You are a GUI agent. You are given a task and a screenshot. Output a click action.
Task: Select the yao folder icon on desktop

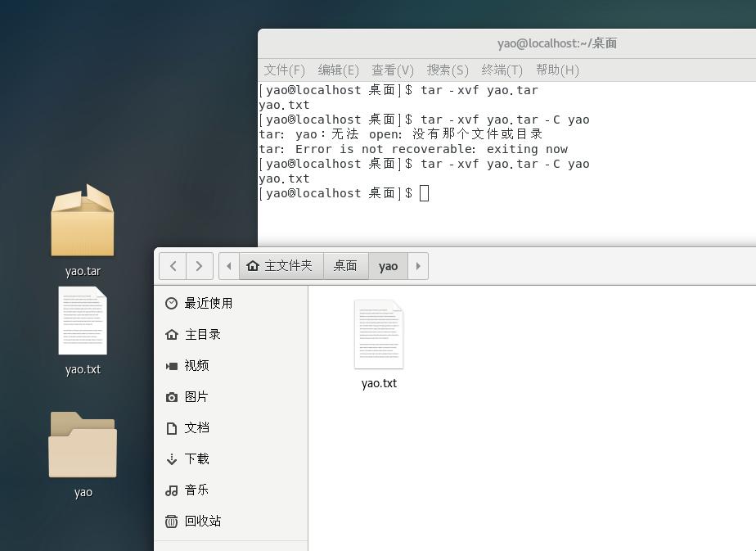[83, 445]
